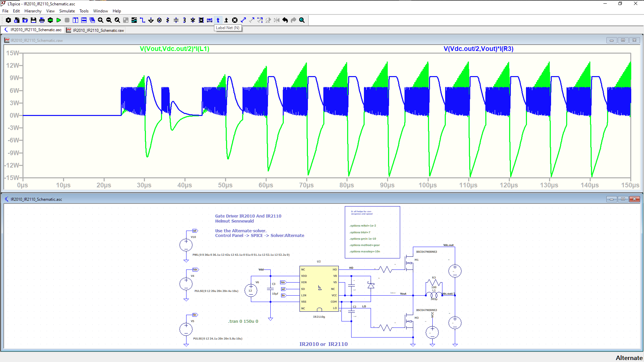Click the blue 'net' toolbar icon
The width and height of the screenshot is (644, 362).
click(x=210, y=20)
